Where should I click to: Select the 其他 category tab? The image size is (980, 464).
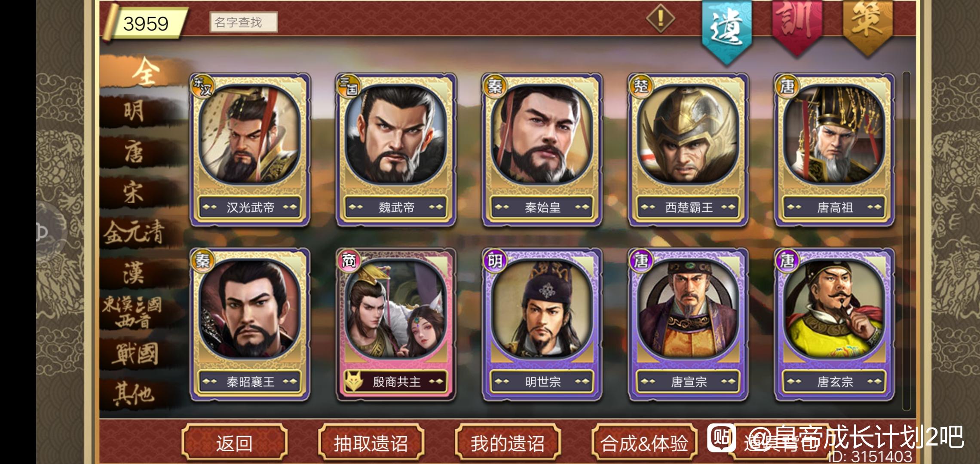point(133,394)
